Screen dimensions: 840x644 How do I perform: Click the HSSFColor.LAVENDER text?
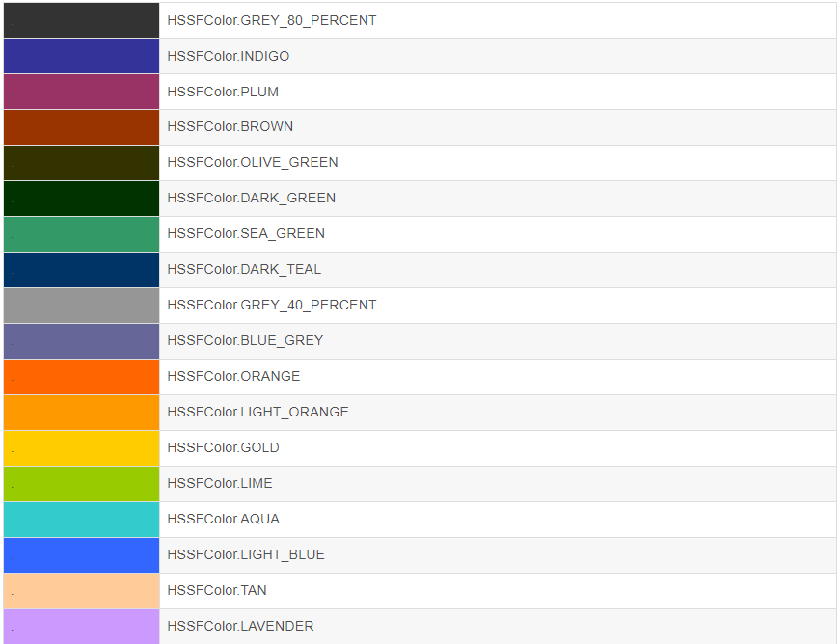pyautogui.click(x=240, y=626)
